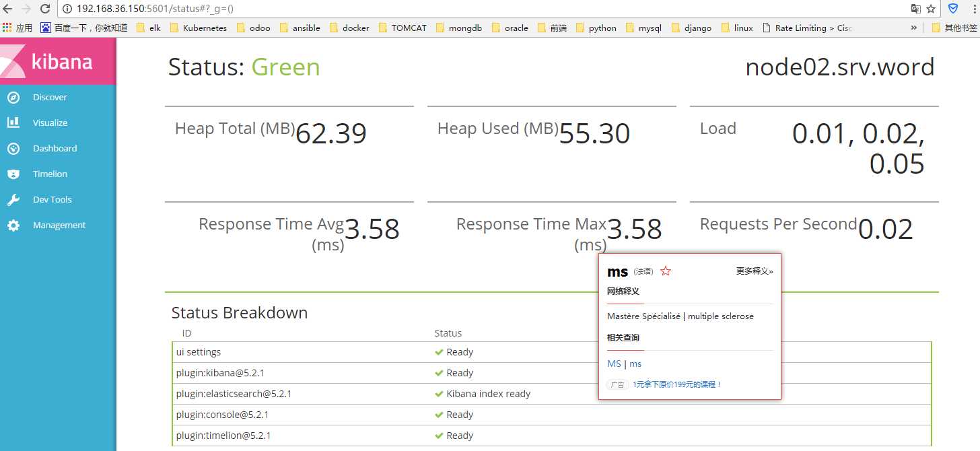The image size is (980, 451).
Task: Select Timelion in the Kibana sidebar
Action: click(50, 174)
